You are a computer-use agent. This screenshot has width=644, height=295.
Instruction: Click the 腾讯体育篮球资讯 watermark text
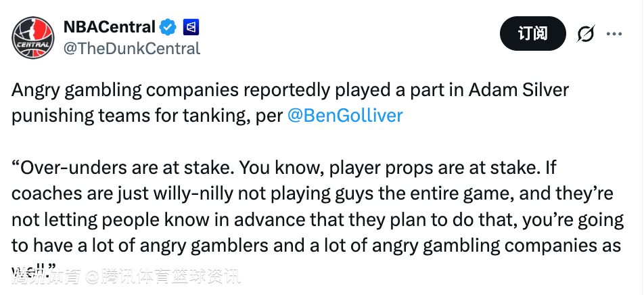[x=171, y=276]
